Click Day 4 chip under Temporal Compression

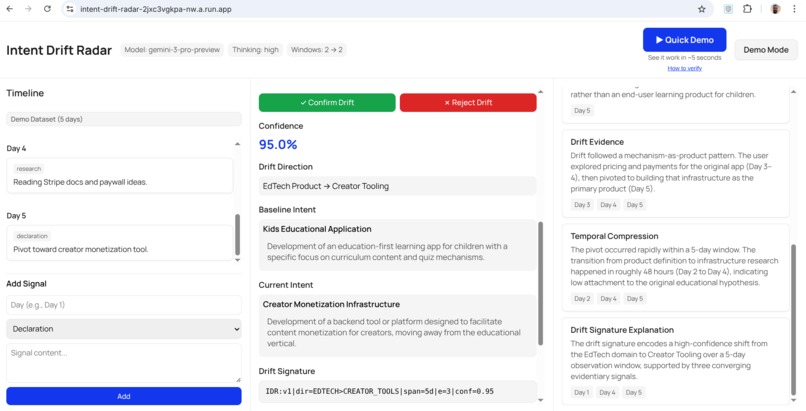click(608, 298)
